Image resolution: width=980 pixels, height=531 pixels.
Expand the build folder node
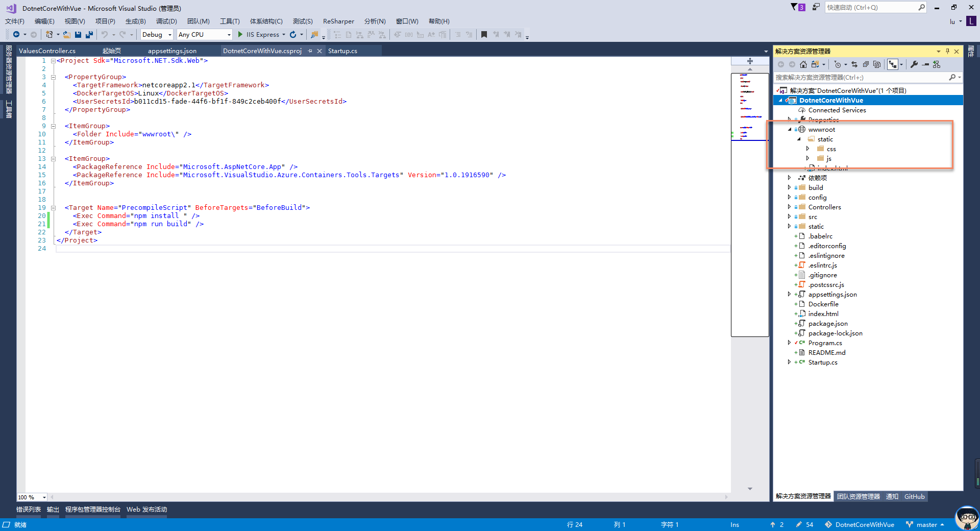coord(789,188)
